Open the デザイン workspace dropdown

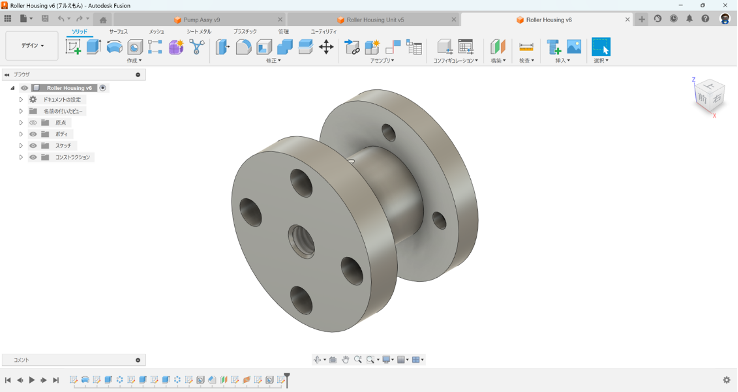[32, 46]
